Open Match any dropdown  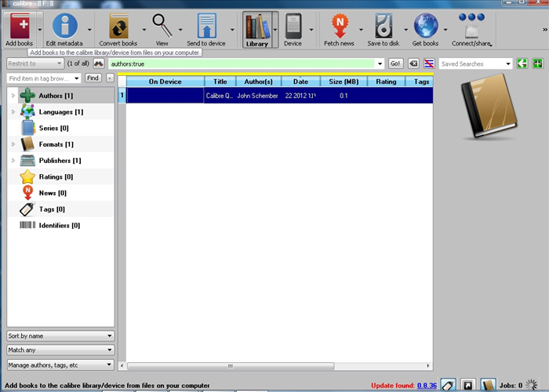60,350
